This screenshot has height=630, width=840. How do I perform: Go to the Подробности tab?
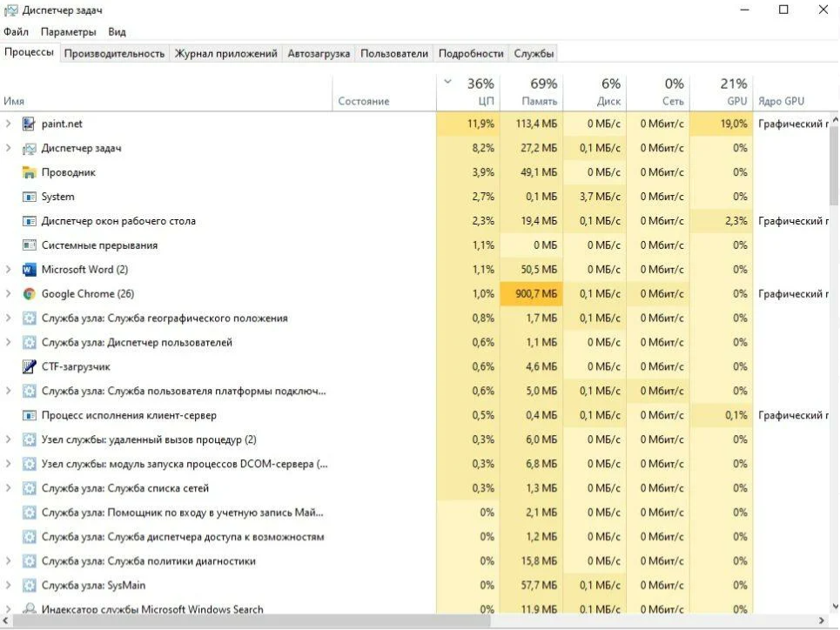click(471, 54)
